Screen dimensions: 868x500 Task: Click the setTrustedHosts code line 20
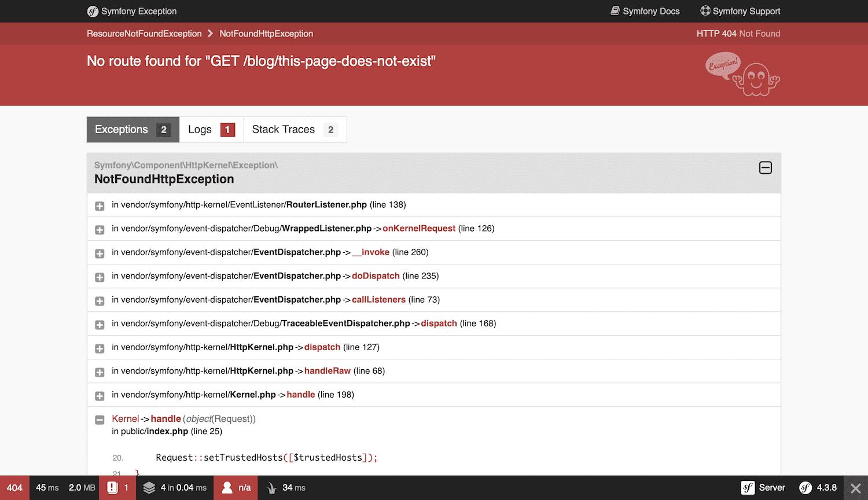pyautogui.click(x=266, y=458)
